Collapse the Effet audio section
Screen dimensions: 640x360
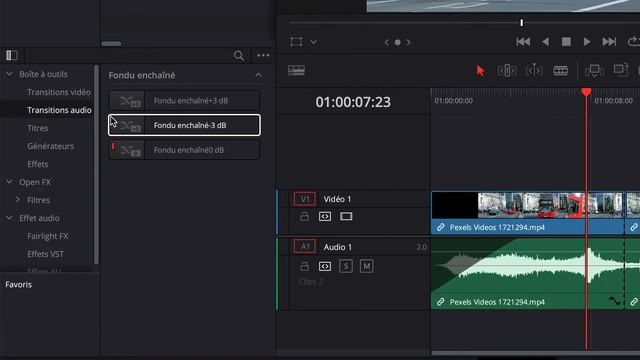(x=9, y=218)
